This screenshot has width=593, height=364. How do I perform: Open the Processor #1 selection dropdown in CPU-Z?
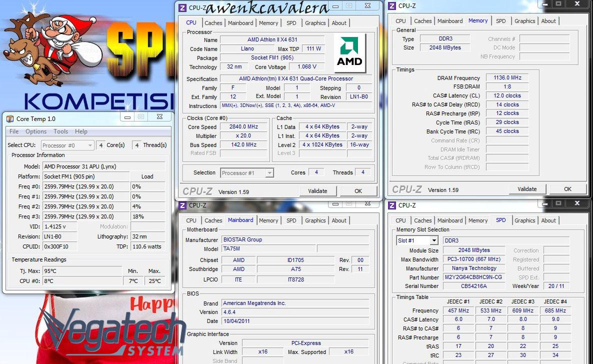(x=247, y=173)
